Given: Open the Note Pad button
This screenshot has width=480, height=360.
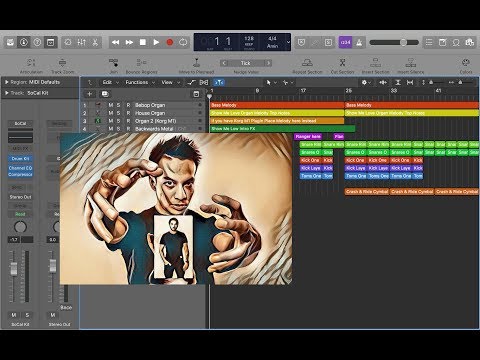Looking at the screenshot, I should pos(443,42).
